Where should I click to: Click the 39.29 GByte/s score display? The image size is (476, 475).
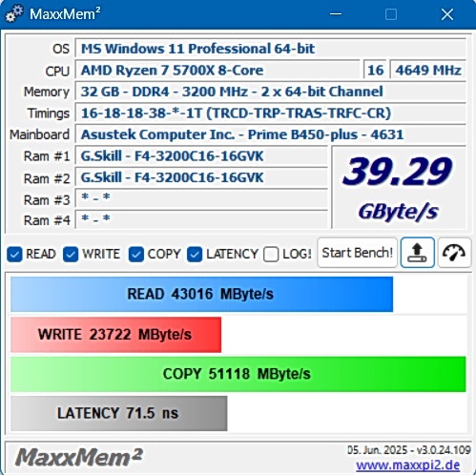click(x=399, y=188)
